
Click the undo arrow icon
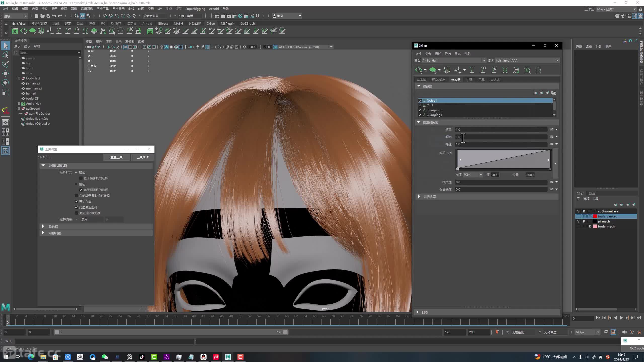click(x=54, y=16)
